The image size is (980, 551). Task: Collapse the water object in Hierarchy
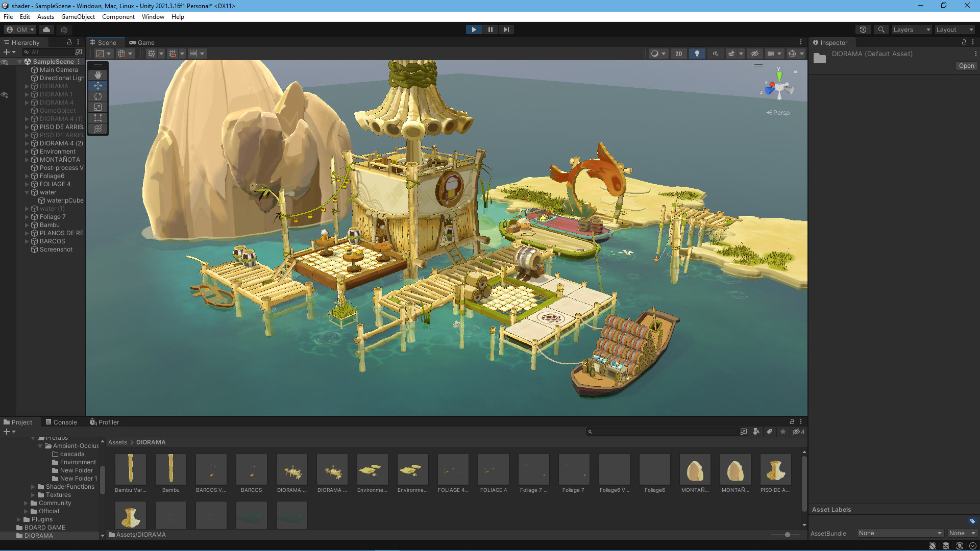[x=27, y=192]
